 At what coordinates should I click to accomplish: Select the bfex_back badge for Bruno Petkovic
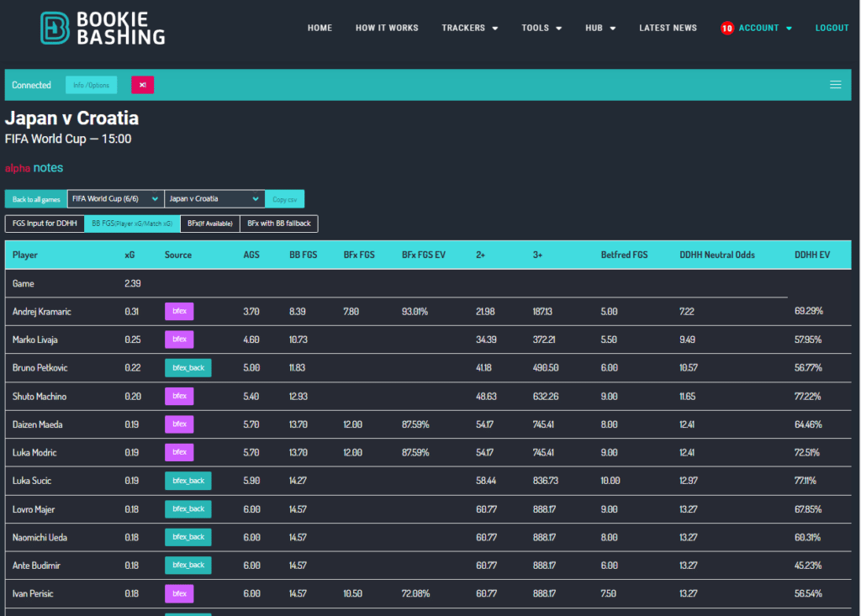pos(188,367)
